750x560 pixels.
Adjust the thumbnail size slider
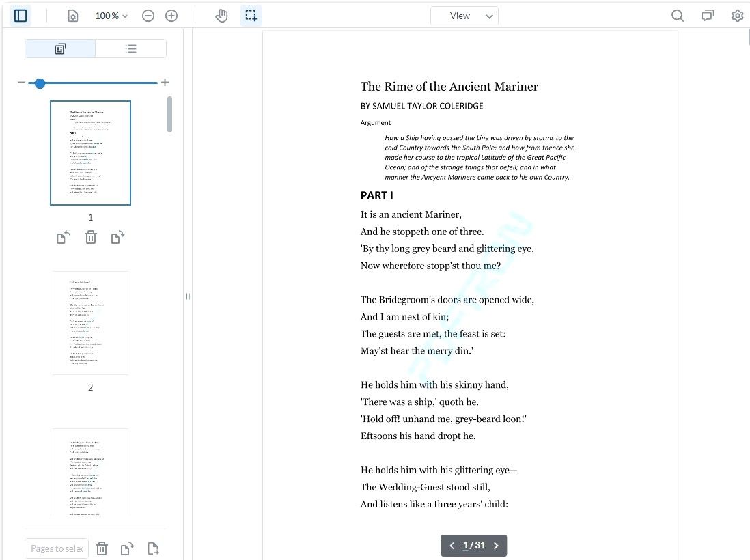point(40,83)
